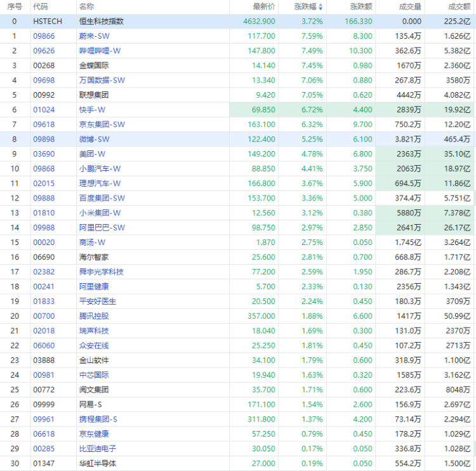Click 7.59% change for 蔚来-SW
Screen dimensions: 476x471
pyautogui.click(x=312, y=36)
